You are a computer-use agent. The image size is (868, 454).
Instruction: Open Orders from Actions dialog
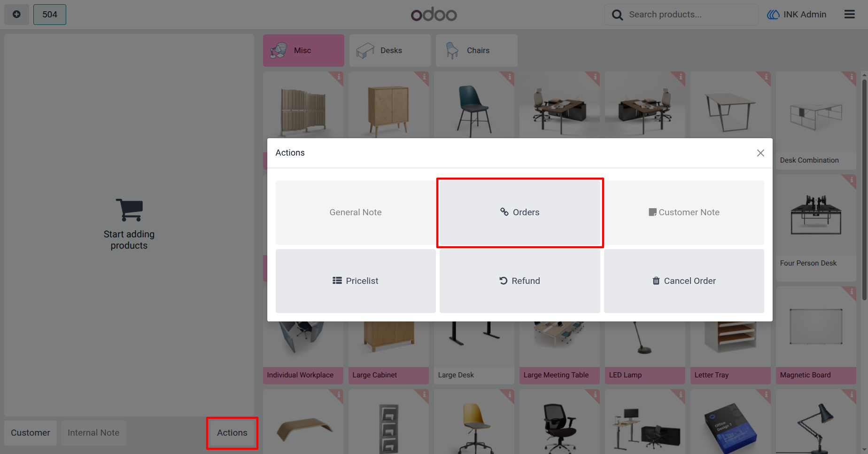(x=520, y=212)
